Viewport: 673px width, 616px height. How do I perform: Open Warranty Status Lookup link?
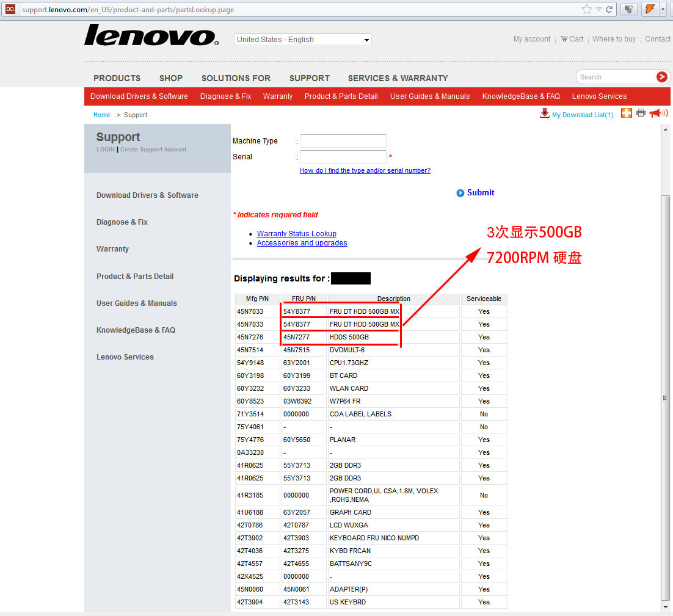coord(296,234)
